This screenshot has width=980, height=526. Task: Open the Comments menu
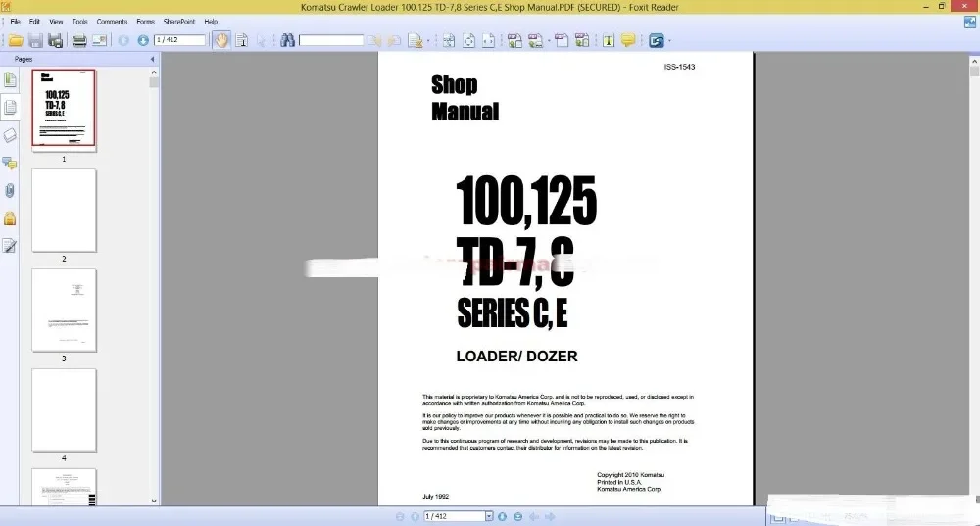pyautogui.click(x=112, y=22)
